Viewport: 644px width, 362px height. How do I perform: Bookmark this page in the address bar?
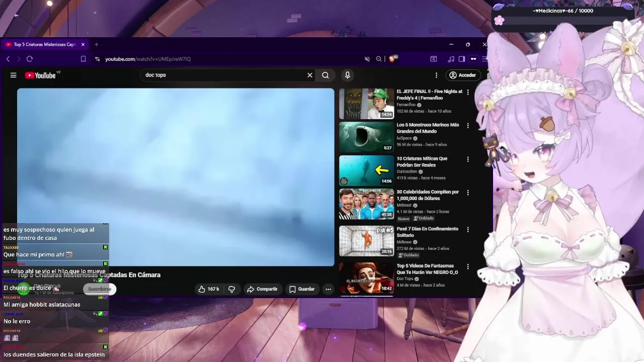click(83, 59)
